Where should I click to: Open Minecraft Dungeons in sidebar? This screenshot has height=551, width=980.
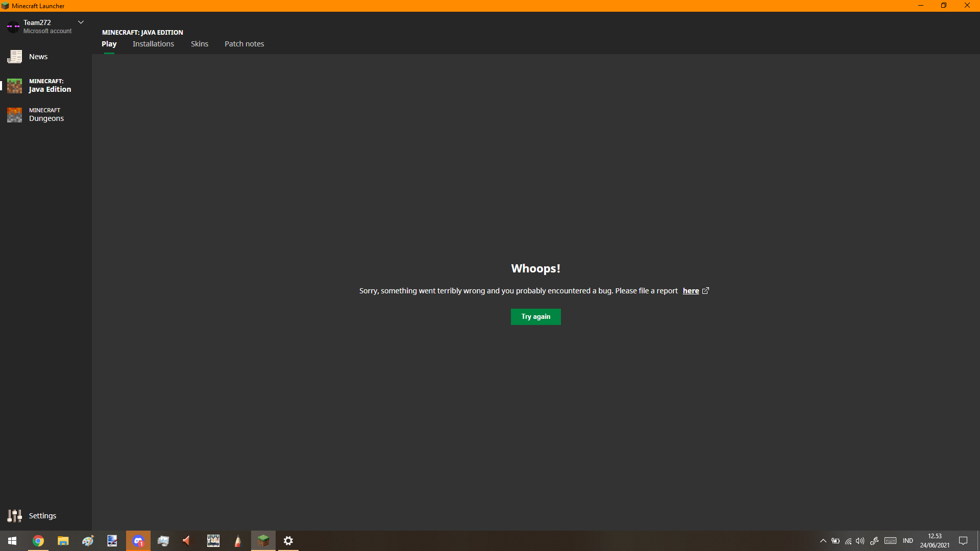pyautogui.click(x=46, y=115)
